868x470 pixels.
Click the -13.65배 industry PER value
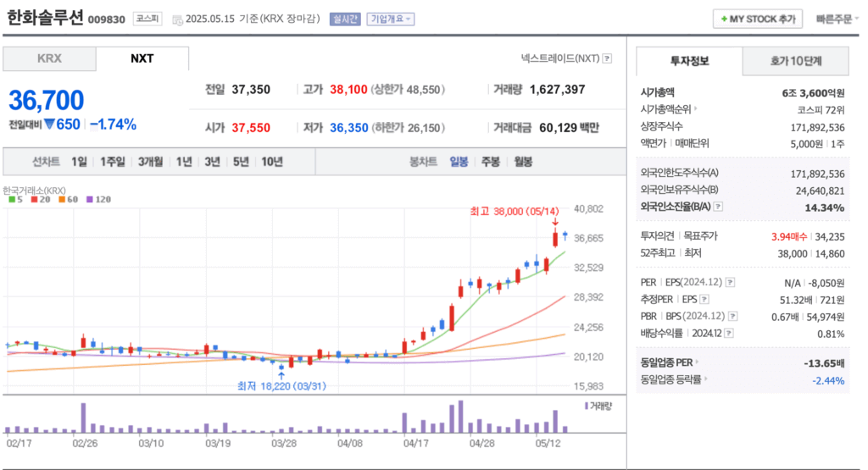824,363
